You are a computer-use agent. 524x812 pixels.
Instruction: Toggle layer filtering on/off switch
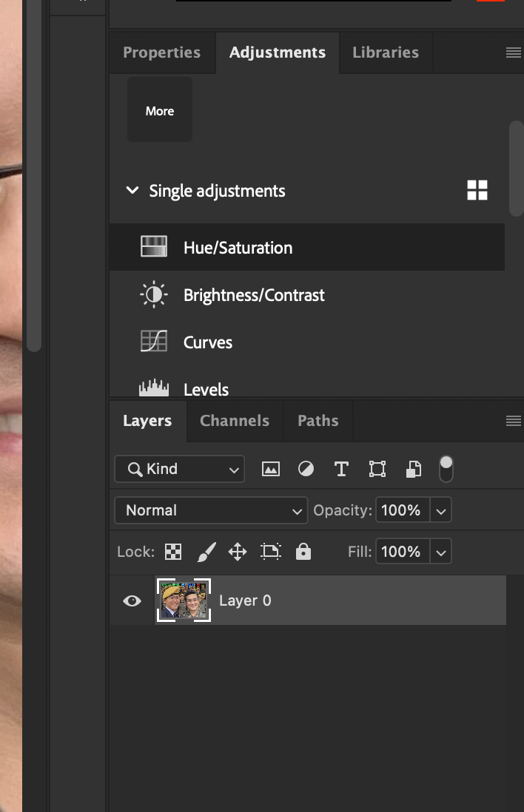tap(446, 469)
